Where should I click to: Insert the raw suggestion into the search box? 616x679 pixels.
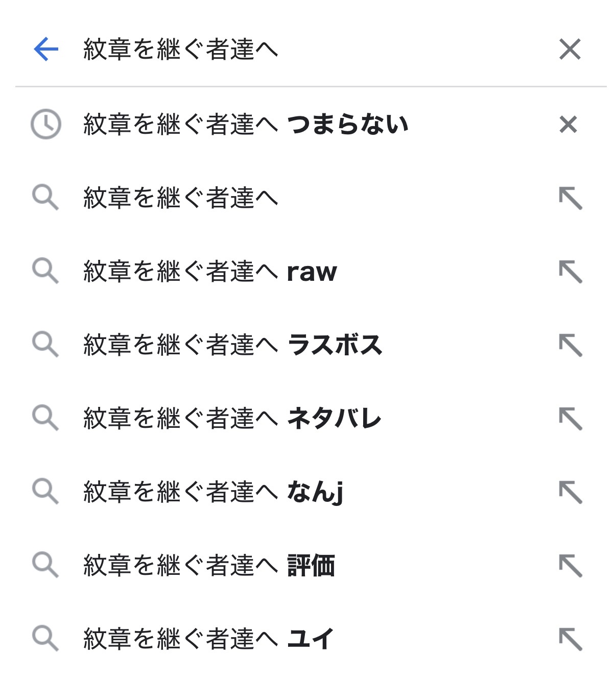571,272
